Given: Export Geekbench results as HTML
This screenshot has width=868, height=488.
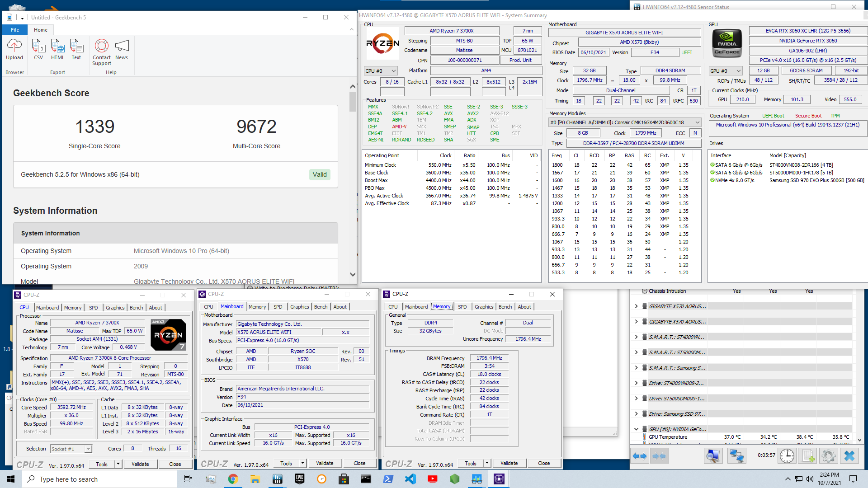Looking at the screenshot, I should point(57,49).
